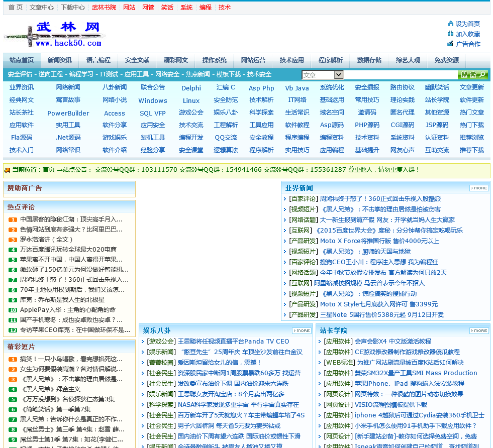Image resolution: width=493 pixels, height=448 pixels.
Task: Click the 设为首页 home icon
Action: 450,24
